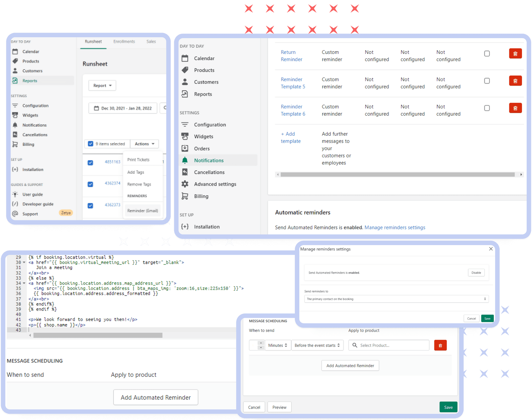Click the Reports icon
532x420 pixels.
(185, 94)
